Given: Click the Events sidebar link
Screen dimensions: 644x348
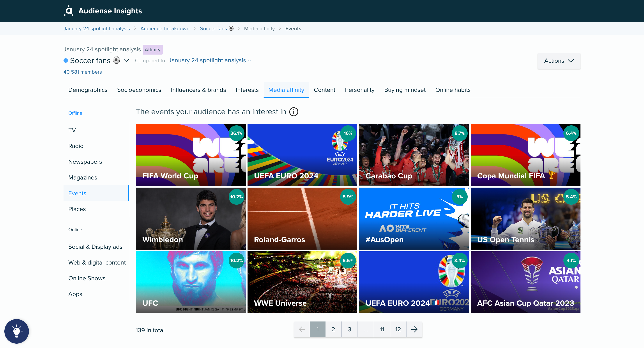Looking at the screenshot, I should (x=77, y=193).
